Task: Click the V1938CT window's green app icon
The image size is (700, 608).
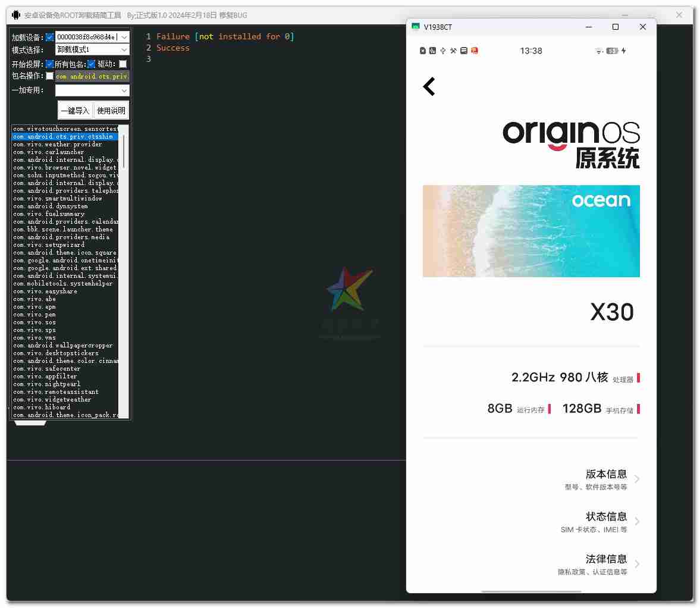Action: pyautogui.click(x=416, y=26)
